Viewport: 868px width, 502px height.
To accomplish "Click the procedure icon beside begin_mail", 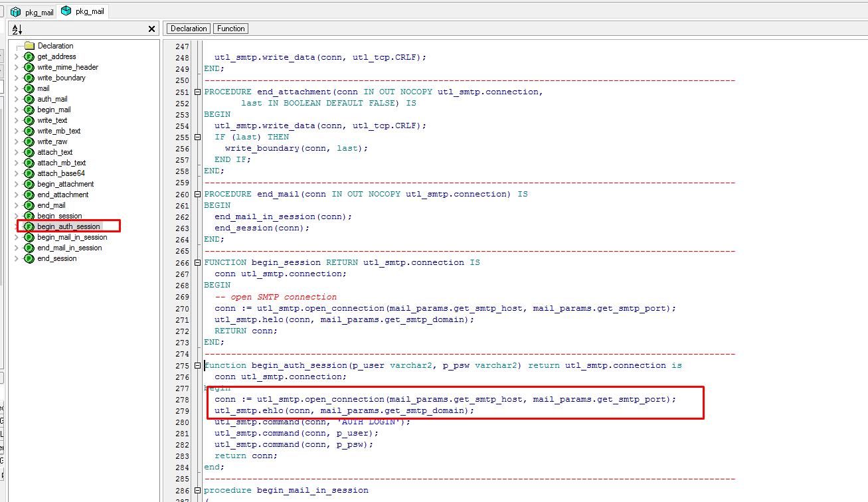I will (29, 110).
